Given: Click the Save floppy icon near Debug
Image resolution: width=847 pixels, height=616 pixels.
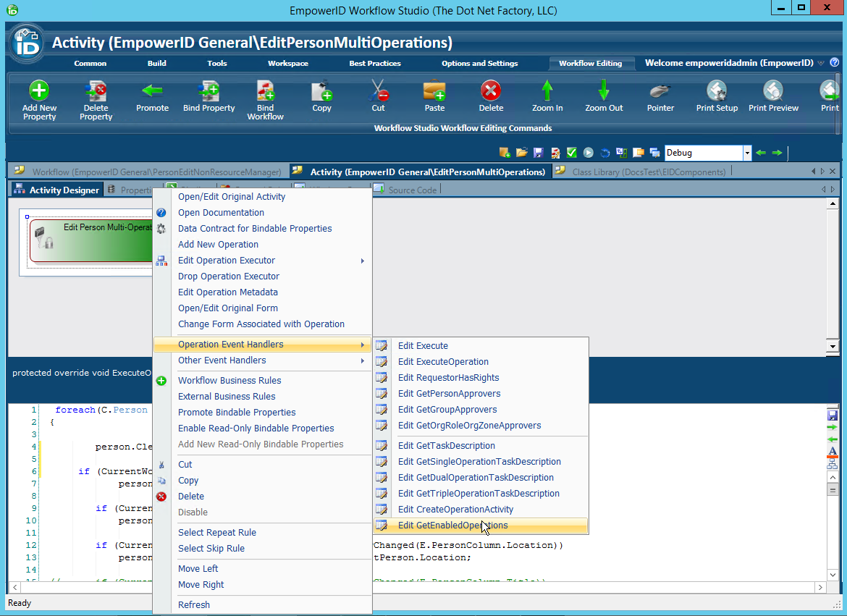Looking at the screenshot, I should pyautogui.click(x=539, y=153).
